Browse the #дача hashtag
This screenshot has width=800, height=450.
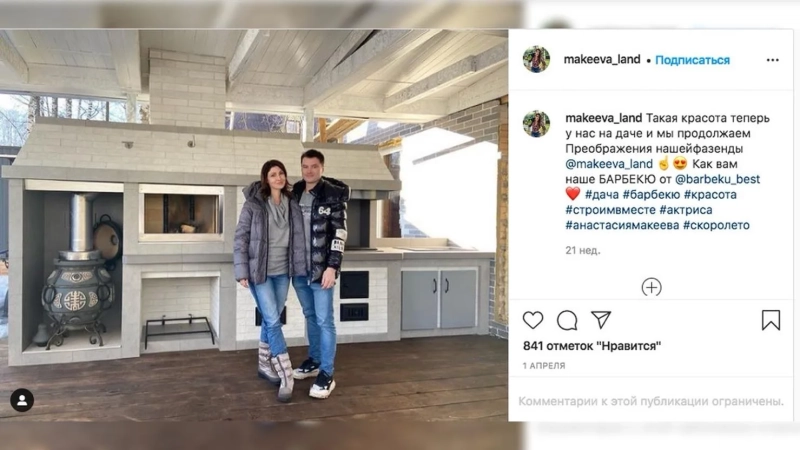click(602, 194)
